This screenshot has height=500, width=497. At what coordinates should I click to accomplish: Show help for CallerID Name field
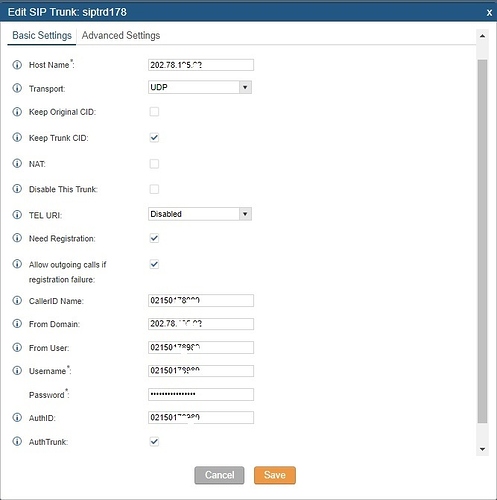point(17,300)
